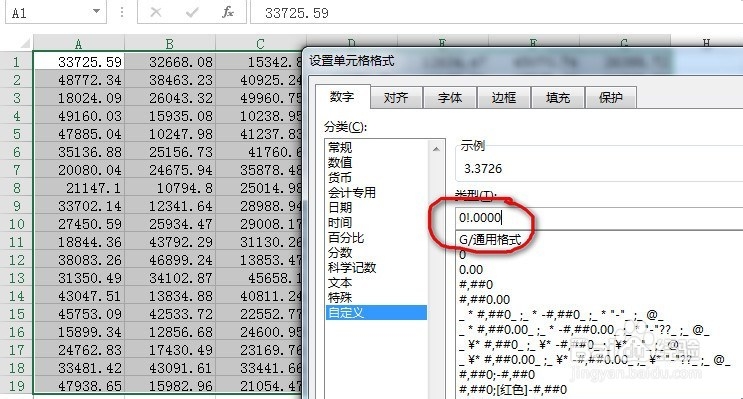Choose the 0.00 format type
Screen dimensions: 743x399
pyautogui.click(x=471, y=270)
